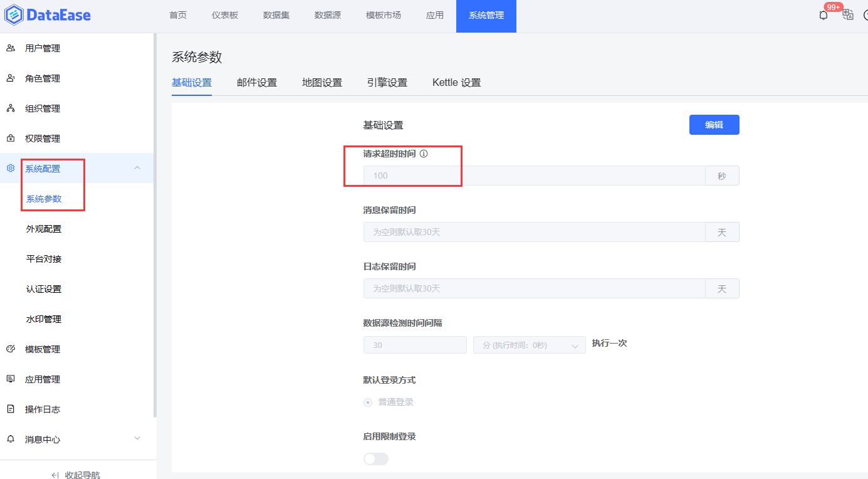
Task: Open the 数据源检测时间间隔 unit dropdown
Action: (x=529, y=344)
